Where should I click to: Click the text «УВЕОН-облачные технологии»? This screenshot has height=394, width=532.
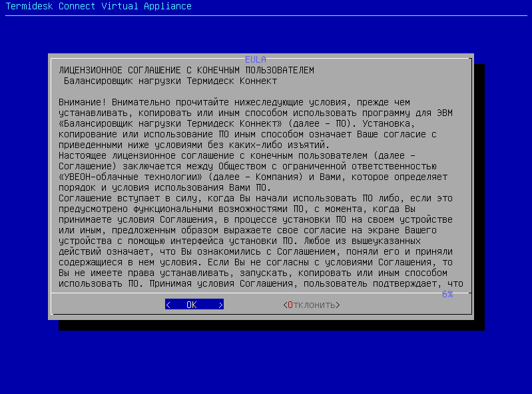(131, 177)
